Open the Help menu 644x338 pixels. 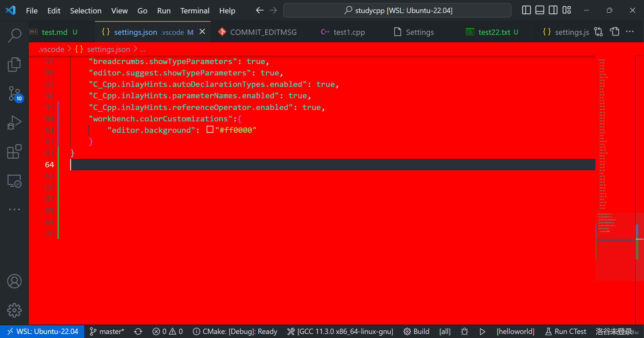point(227,11)
